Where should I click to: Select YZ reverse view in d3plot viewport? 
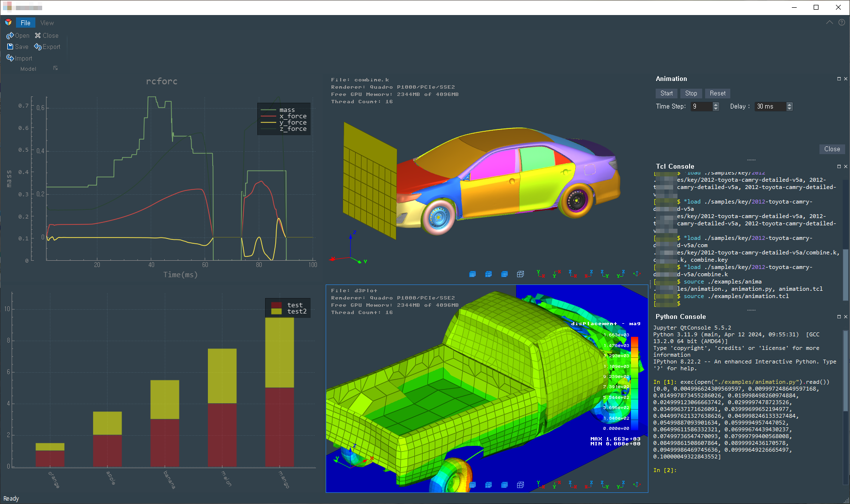[x=621, y=485]
